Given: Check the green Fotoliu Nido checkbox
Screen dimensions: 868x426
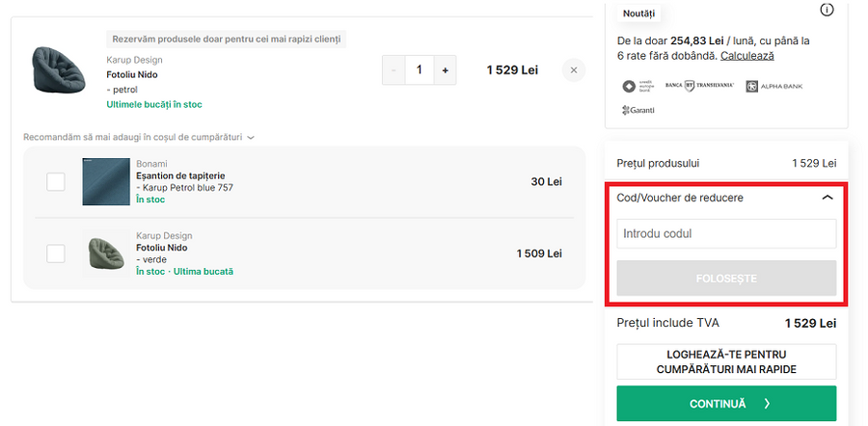Looking at the screenshot, I should (x=56, y=253).
